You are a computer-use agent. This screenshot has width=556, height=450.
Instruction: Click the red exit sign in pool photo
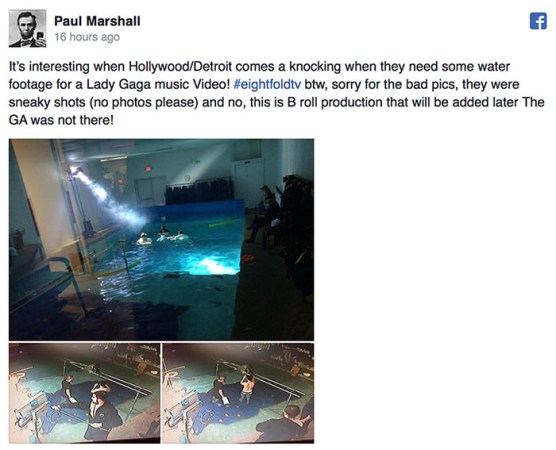148,169
